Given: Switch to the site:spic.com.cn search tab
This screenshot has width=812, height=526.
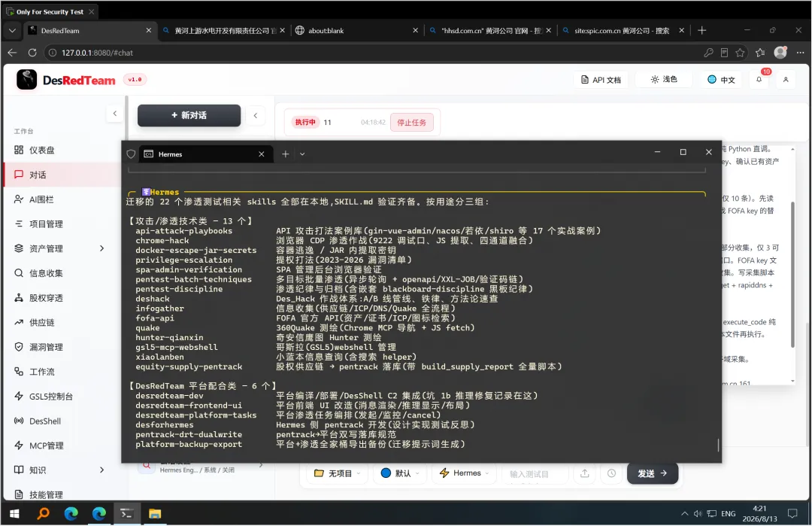Looking at the screenshot, I should click(624, 31).
